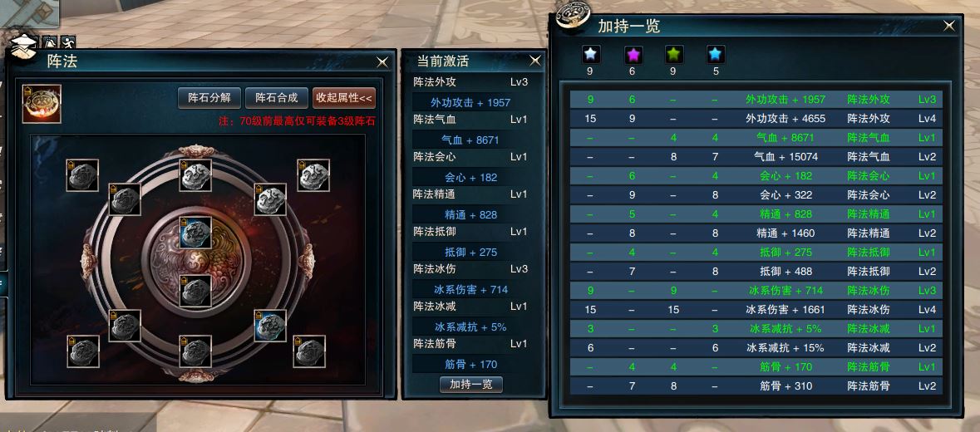
Task: Close the 加持一览 window
Action: (948, 26)
